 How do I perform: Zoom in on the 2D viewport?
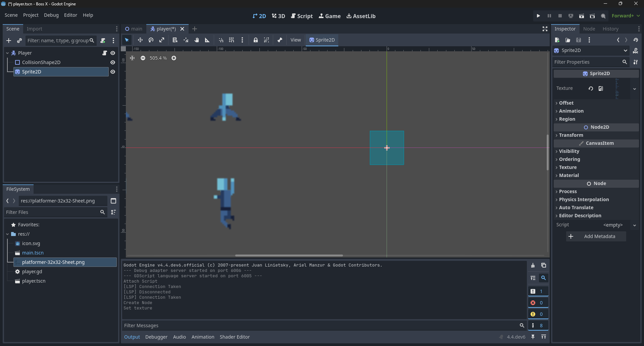174,58
